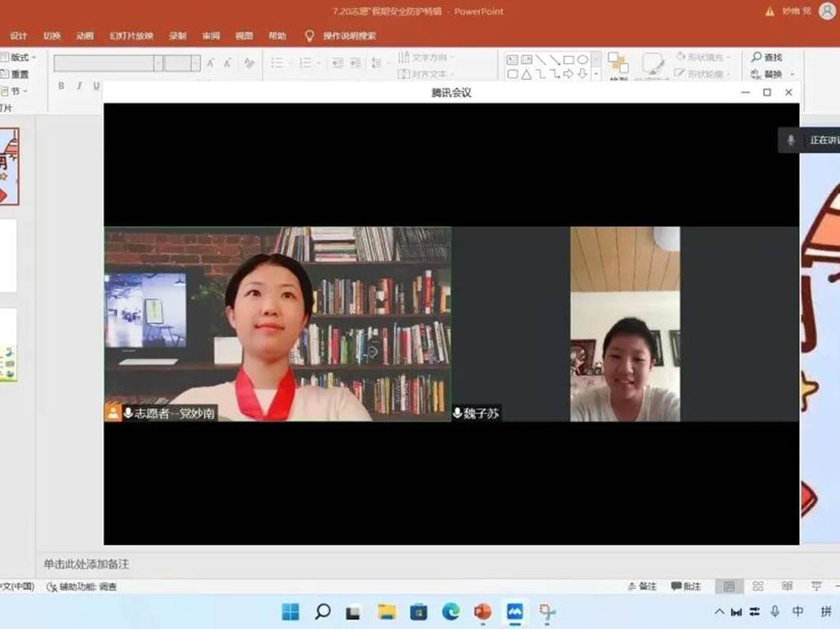The image size is (840, 629).
Task: Switch to slide sorter view
Action: tap(758, 586)
